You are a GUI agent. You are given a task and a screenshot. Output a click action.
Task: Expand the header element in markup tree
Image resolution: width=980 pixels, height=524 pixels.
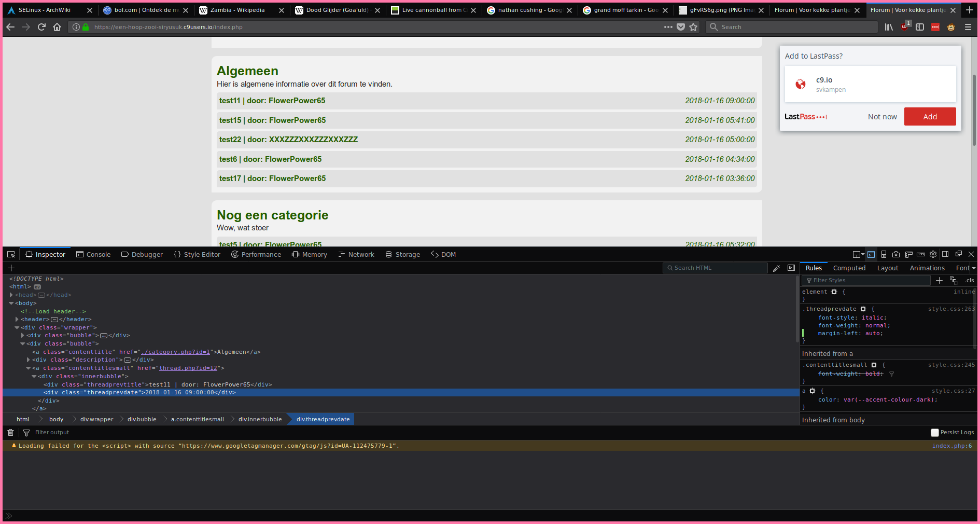click(17, 320)
